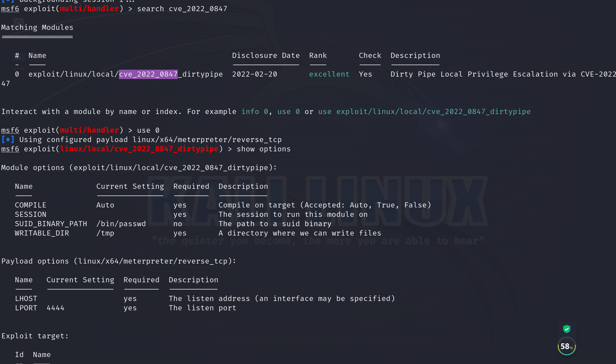This screenshot has width=616, height=364.
Task: Click the 'Disclosure Date' column header
Action: [266, 55]
